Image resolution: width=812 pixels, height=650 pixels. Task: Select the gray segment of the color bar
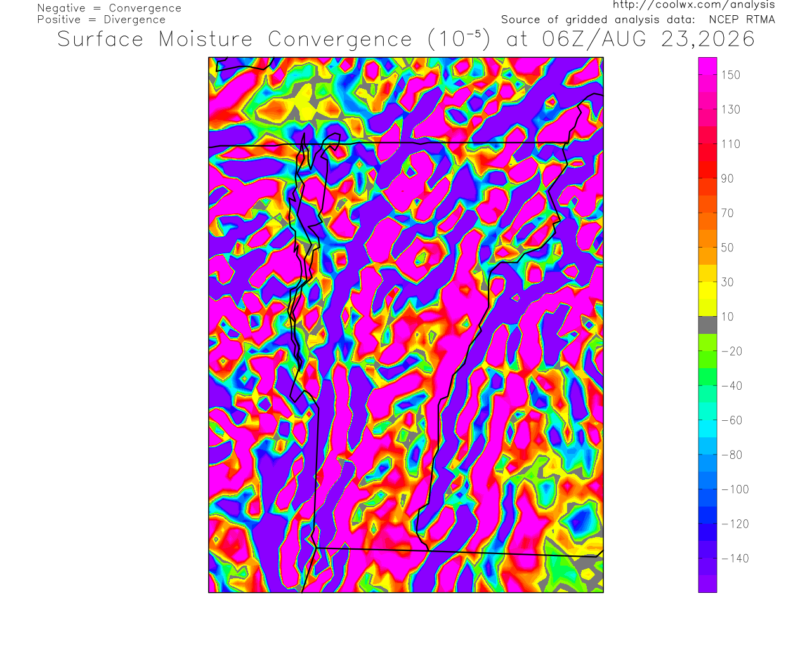coord(707,325)
